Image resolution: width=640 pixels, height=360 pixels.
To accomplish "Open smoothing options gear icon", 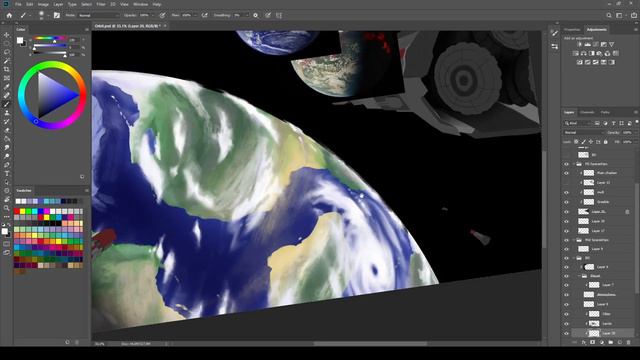I will (256, 16).
